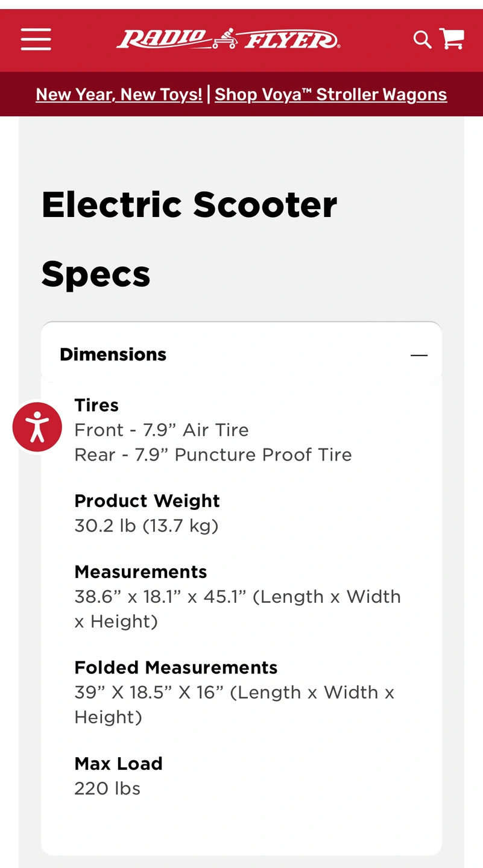
Task: Select the Product Weight label
Action: [x=147, y=501]
